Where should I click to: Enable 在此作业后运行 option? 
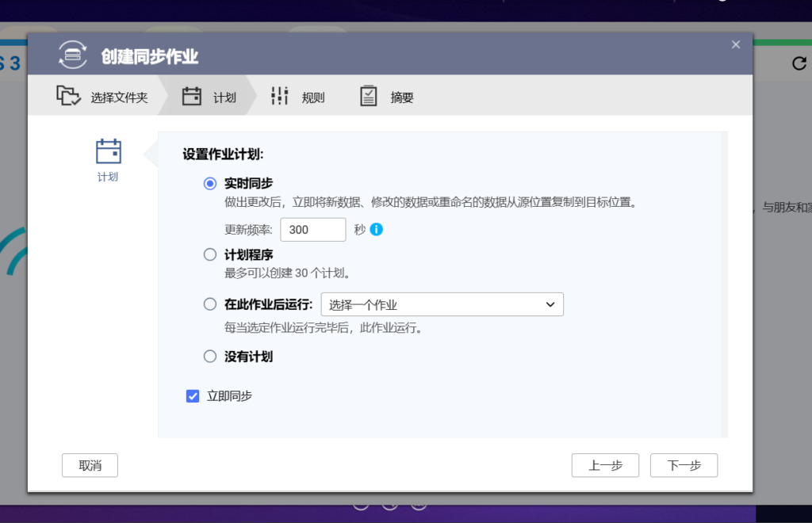coord(209,304)
